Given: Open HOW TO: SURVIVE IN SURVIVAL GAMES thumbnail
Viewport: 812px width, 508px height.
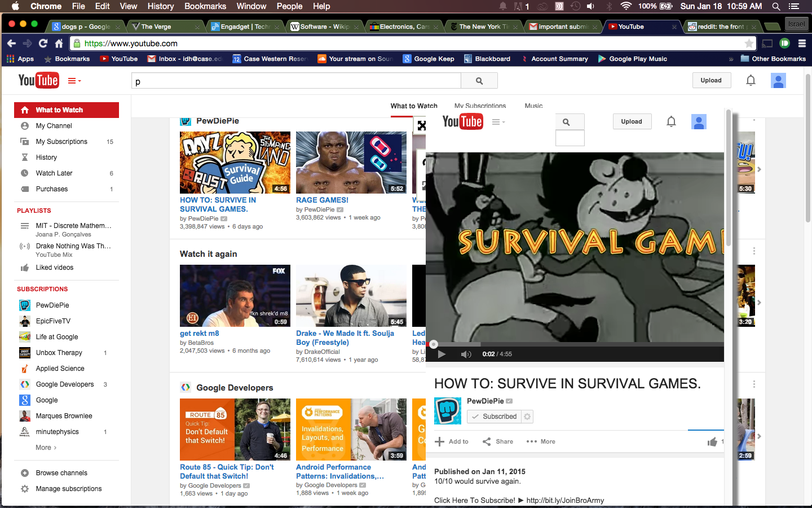Looking at the screenshot, I should [235, 163].
